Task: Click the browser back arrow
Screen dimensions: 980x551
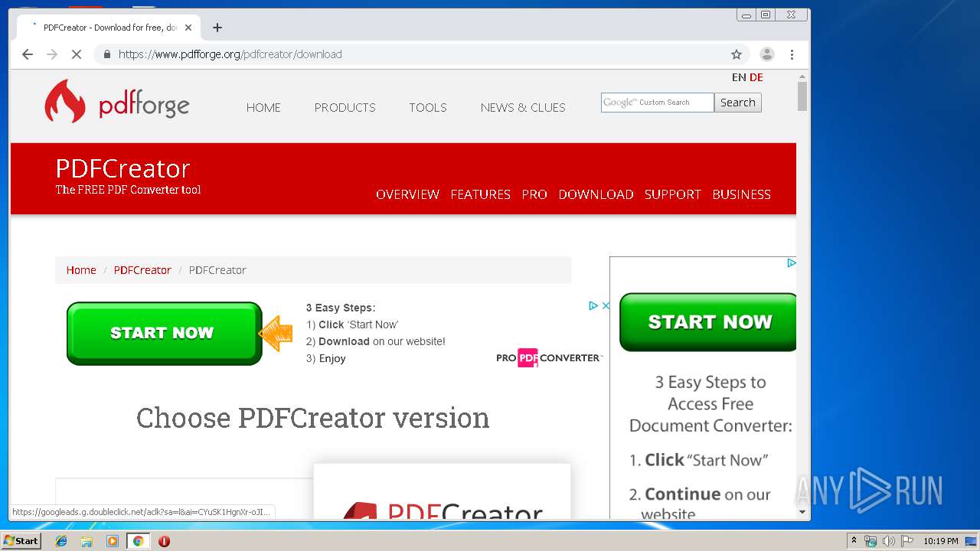Action: (28, 54)
